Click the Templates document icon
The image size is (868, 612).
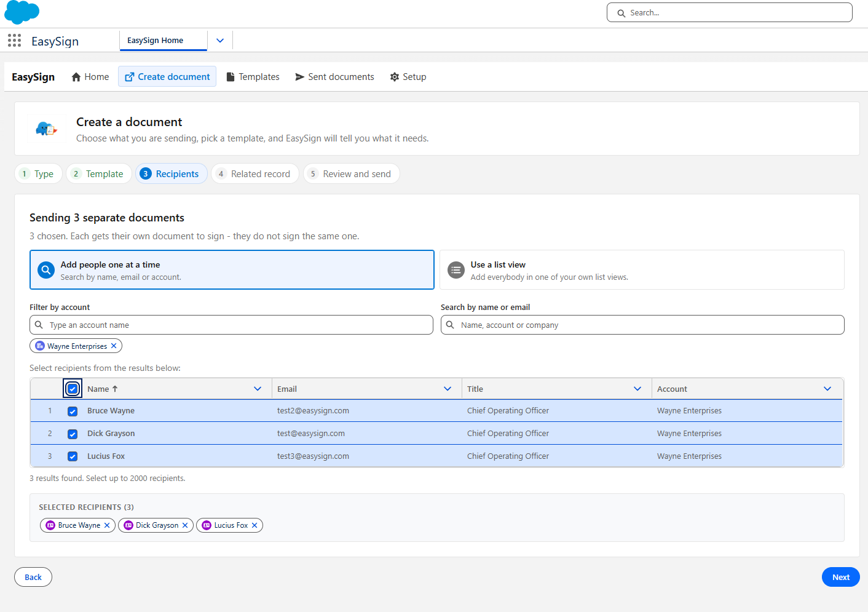[231, 77]
